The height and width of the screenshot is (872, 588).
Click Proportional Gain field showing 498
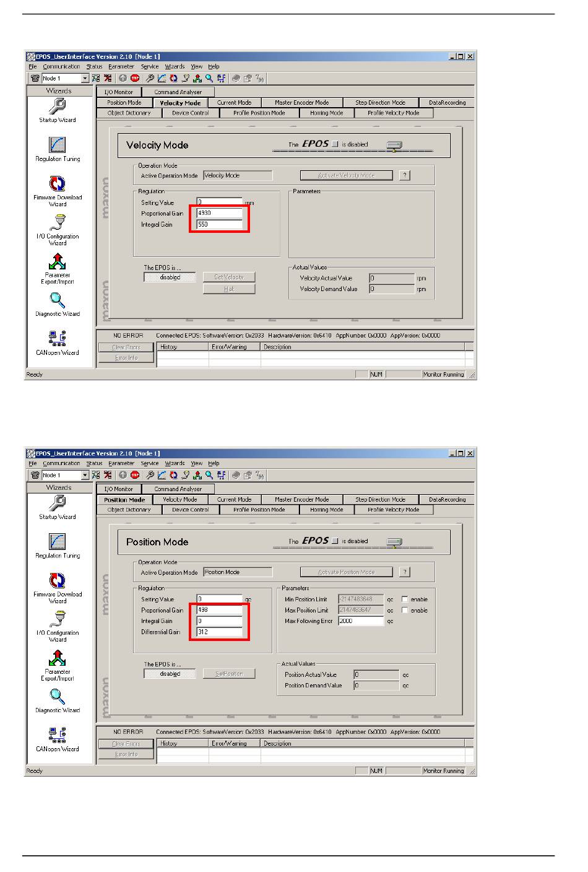pos(219,610)
